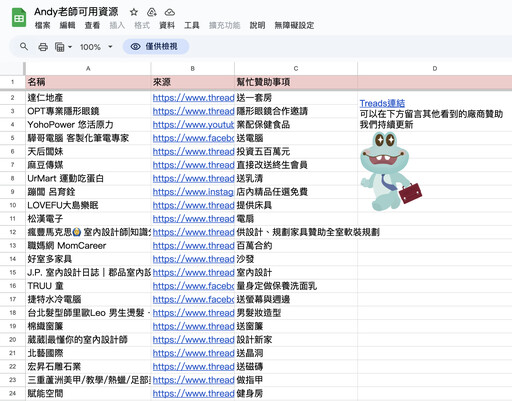Open the 工具 menu
512x401 pixels.
192,25
